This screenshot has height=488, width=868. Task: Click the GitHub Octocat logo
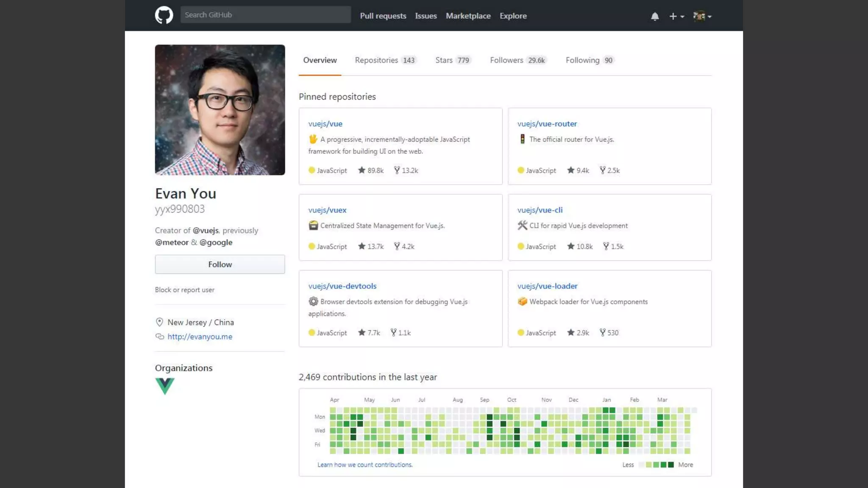pos(164,15)
